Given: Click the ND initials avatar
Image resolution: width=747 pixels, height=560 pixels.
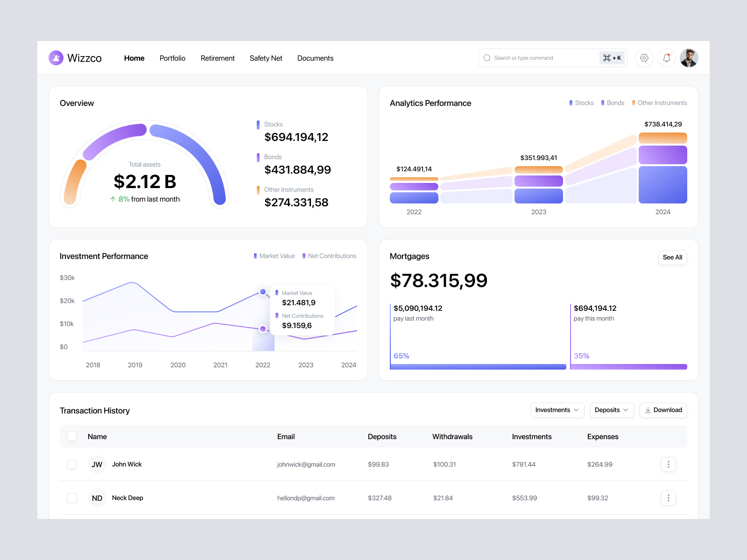Looking at the screenshot, I should click(97, 498).
